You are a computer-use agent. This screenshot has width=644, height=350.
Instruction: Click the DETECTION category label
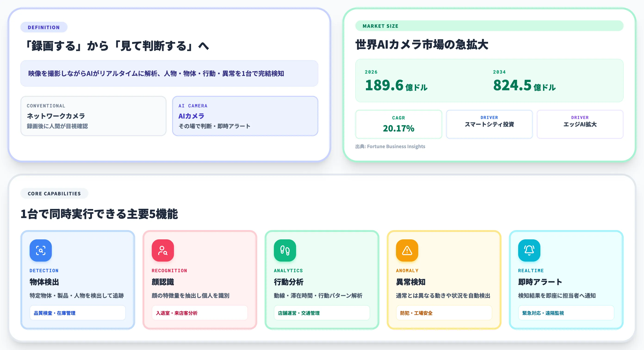coord(44,270)
